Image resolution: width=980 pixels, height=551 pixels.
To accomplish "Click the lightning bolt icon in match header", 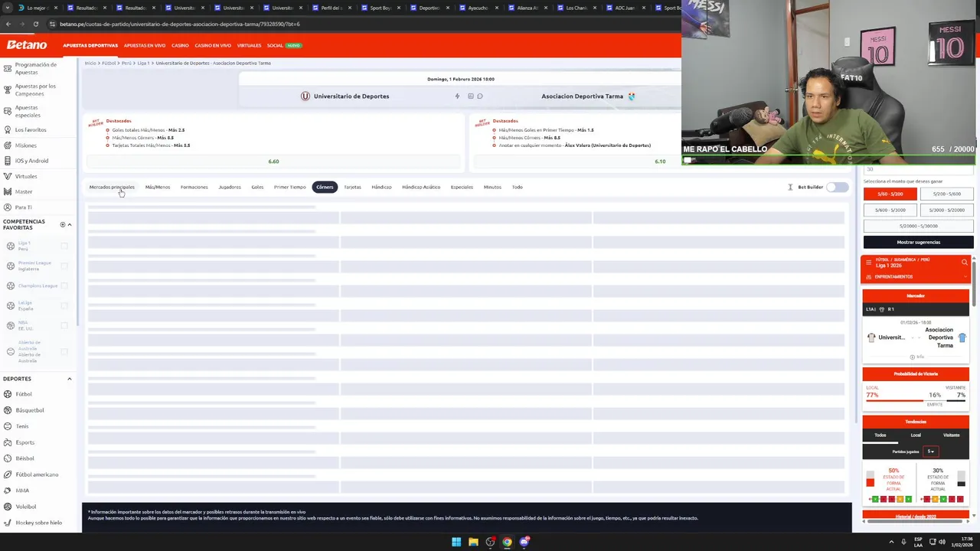I will [x=457, y=96].
